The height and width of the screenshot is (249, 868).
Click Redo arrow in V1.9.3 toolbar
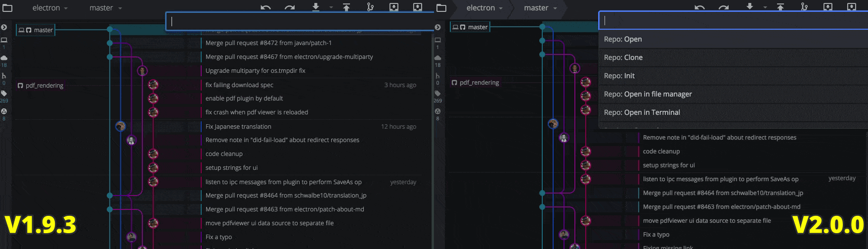290,7
